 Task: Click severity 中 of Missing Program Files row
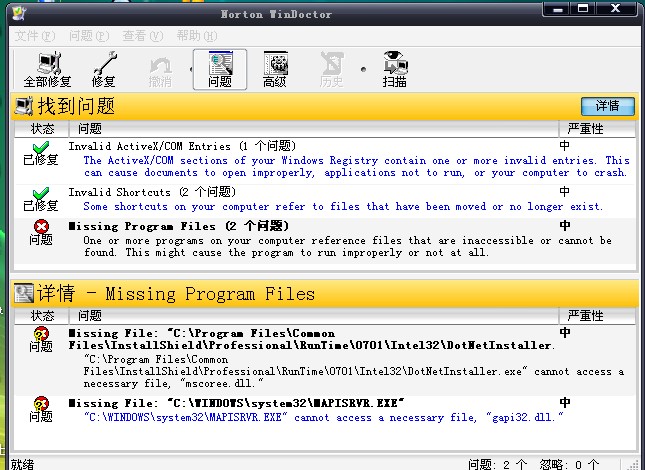point(565,225)
